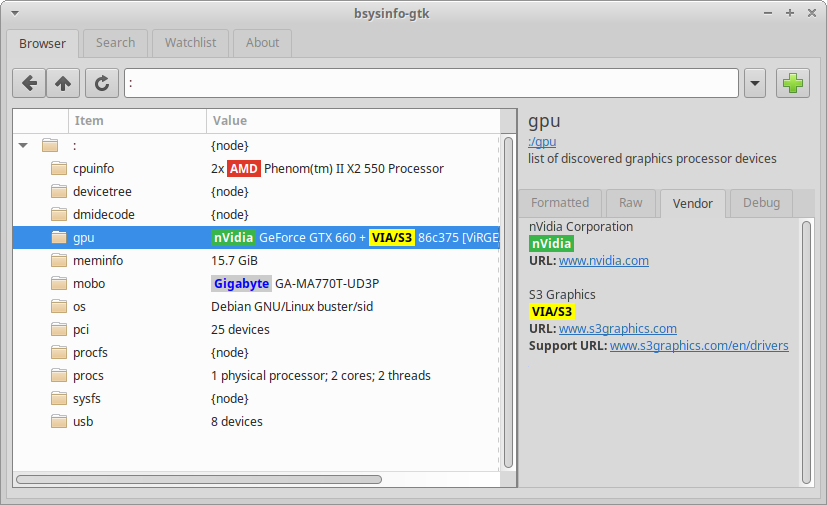Screen dimensions: 827x505
Task: Click the os folder icon
Action: click(x=59, y=306)
